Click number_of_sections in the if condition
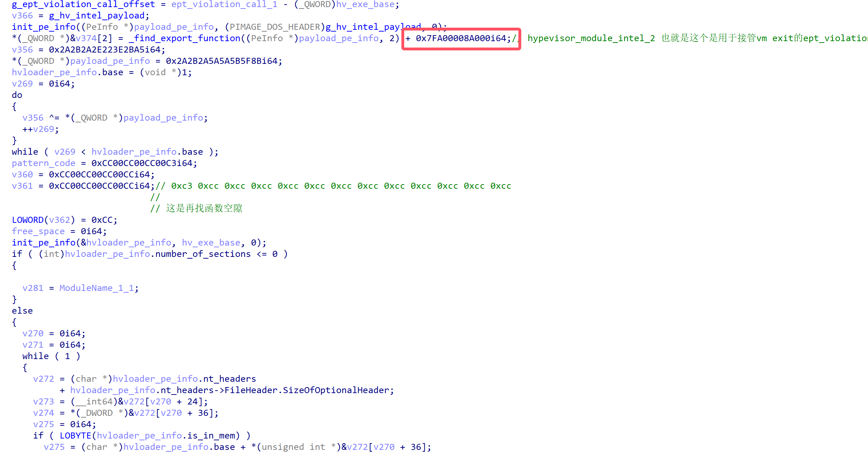 [x=203, y=254]
